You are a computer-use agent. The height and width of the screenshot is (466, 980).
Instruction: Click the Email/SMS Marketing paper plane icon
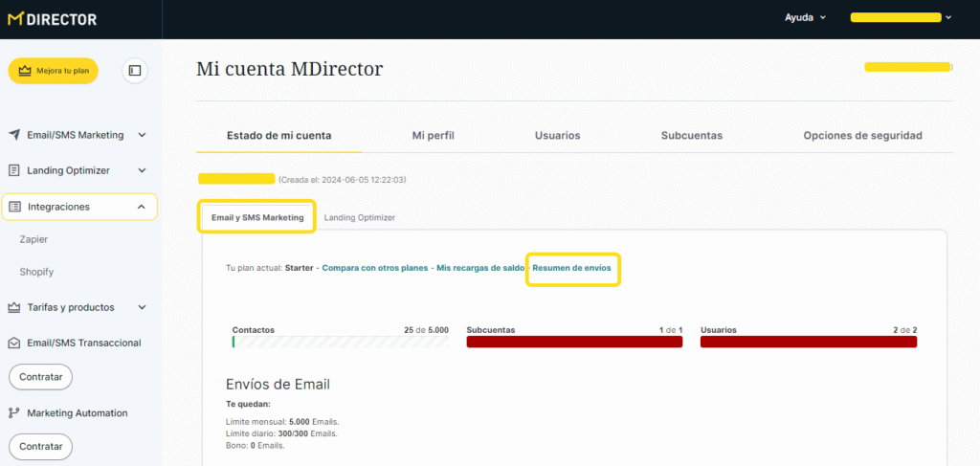[x=14, y=135]
